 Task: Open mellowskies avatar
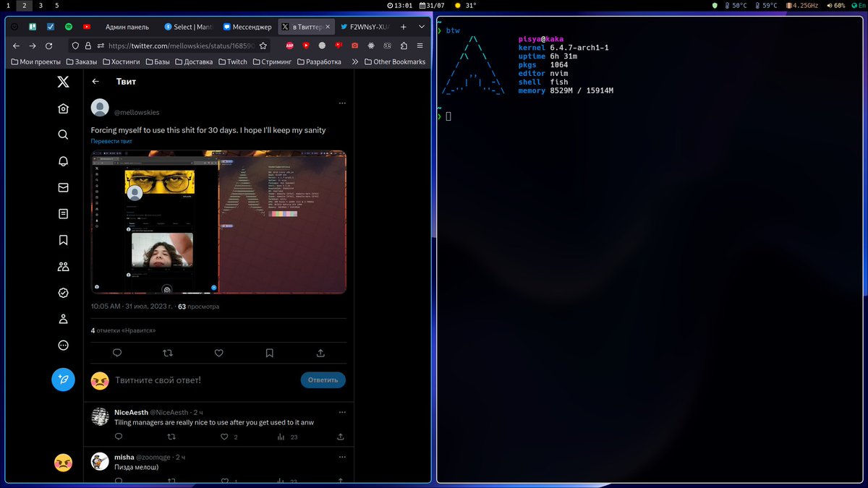pyautogui.click(x=100, y=108)
